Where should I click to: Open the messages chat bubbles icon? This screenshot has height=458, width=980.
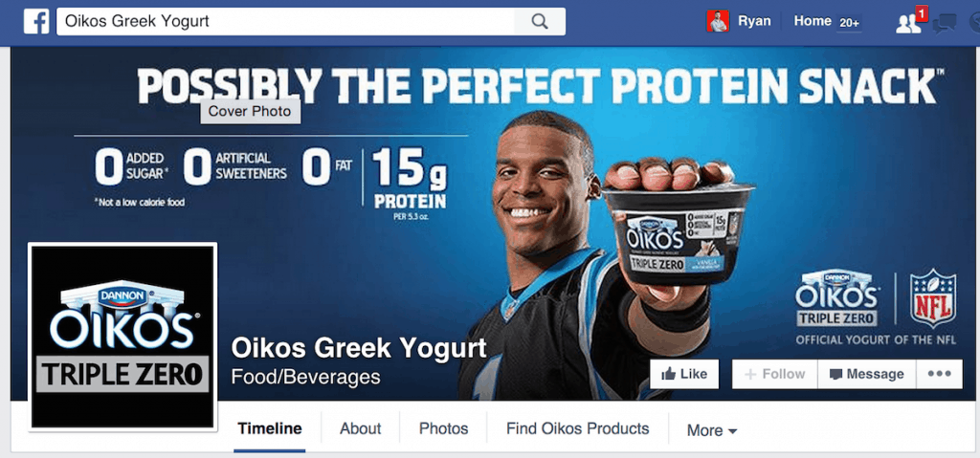click(x=944, y=24)
